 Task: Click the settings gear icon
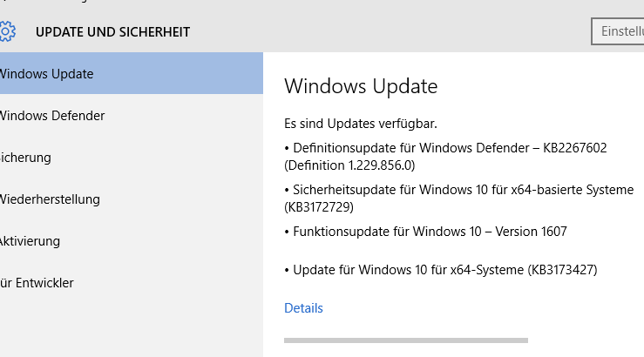tap(7, 32)
